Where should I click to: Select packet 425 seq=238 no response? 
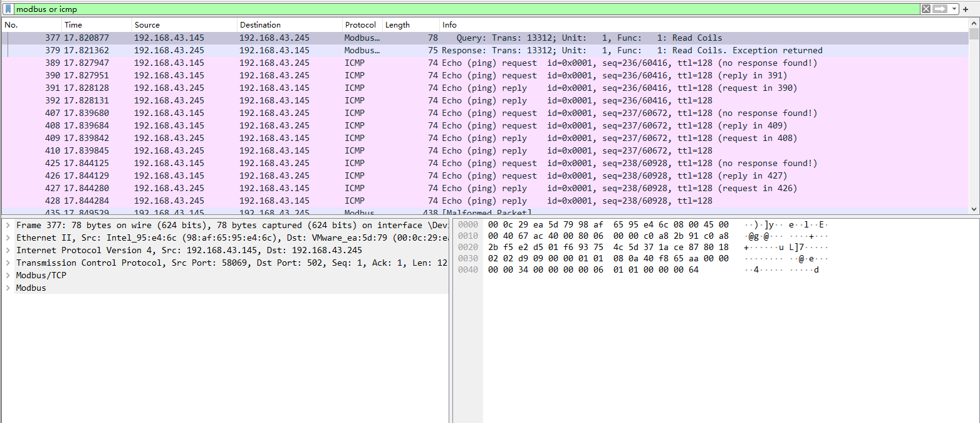click(485, 163)
